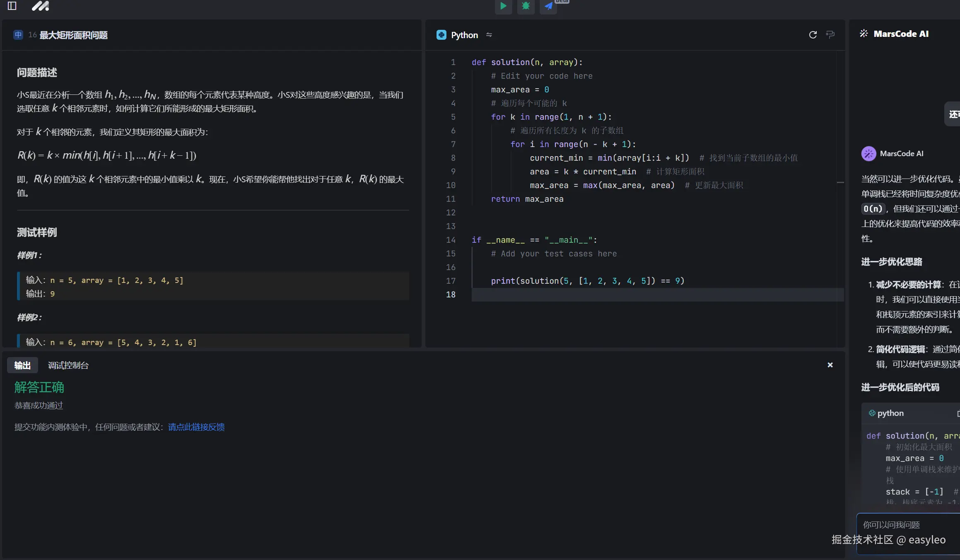
Task: Expand the collapsed panel via the right-edge button
Action: [x=953, y=114]
